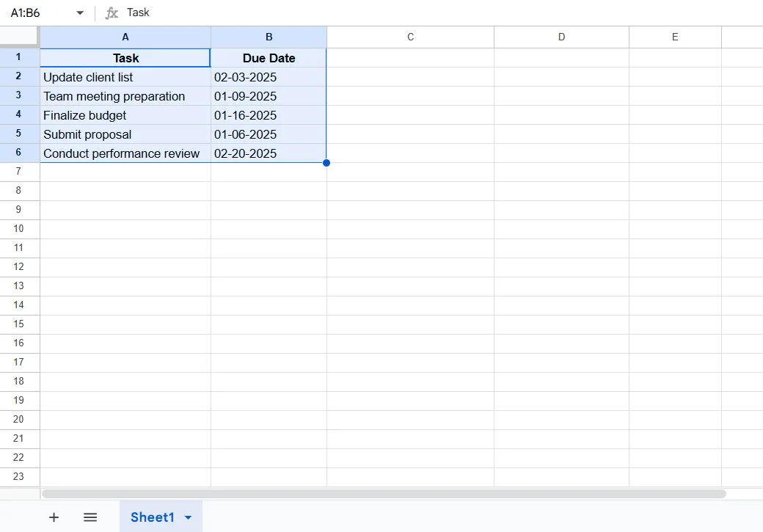Click the select-all corner box
Viewport: 763px width, 532px height.
tap(19, 37)
